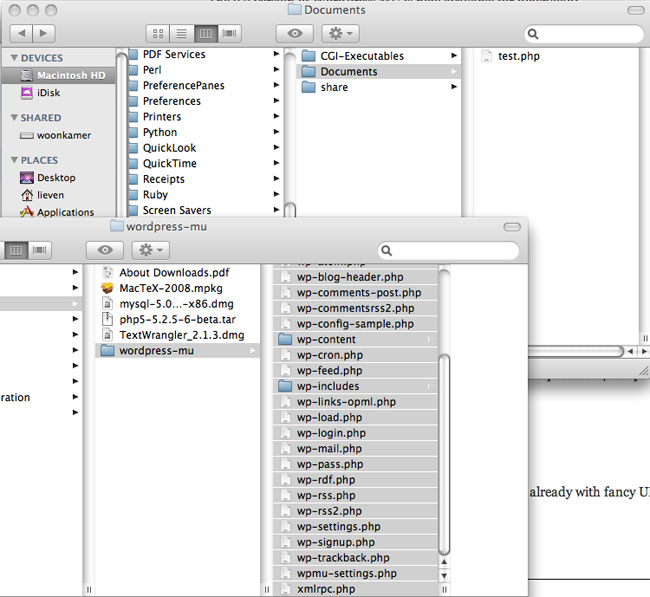The height and width of the screenshot is (597, 650).
Task: Click zoom pill button of wordpress-mu window
Action: [512, 227]
